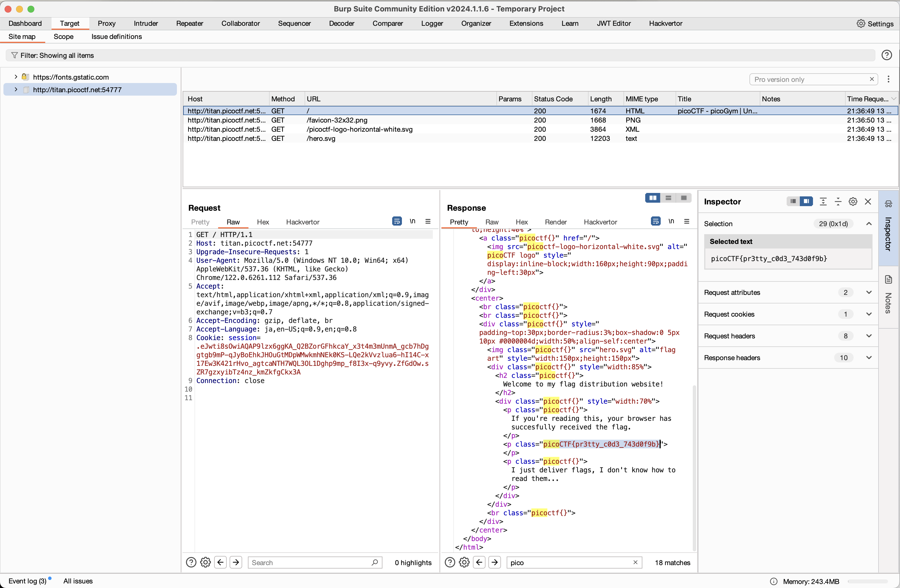
Task: Collapse the Selection section in Inspector
Action: pyautogui.click(x=869, y=224)
